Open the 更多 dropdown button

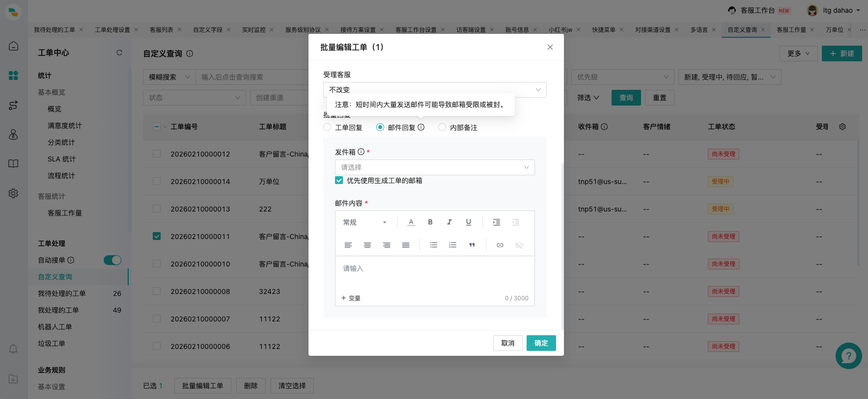point(799,53)
